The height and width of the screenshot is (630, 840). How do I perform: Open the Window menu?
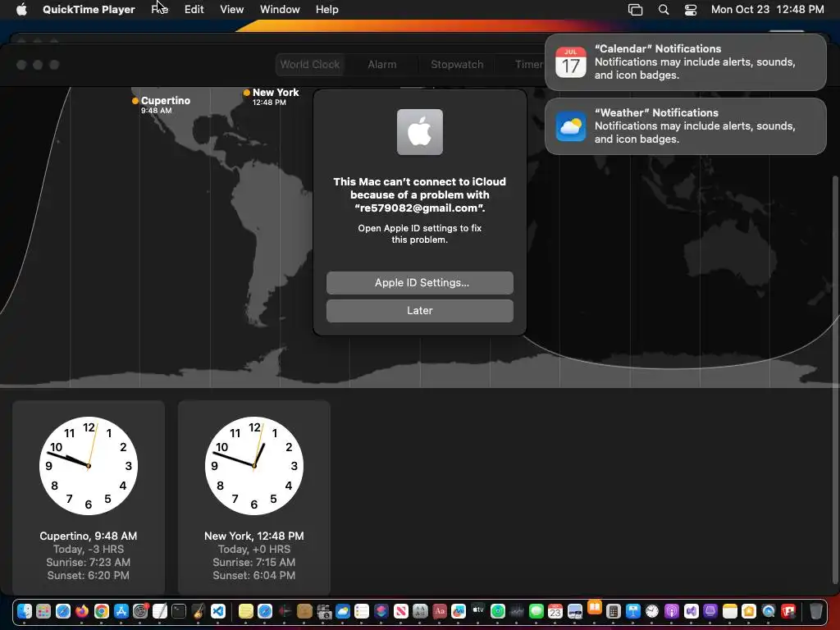[x=280, y=9]
